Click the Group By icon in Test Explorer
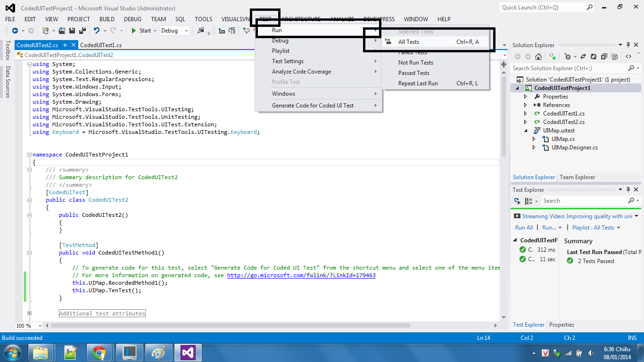The width and height of the screenshot is (644, 362). (x=529, y=201)
